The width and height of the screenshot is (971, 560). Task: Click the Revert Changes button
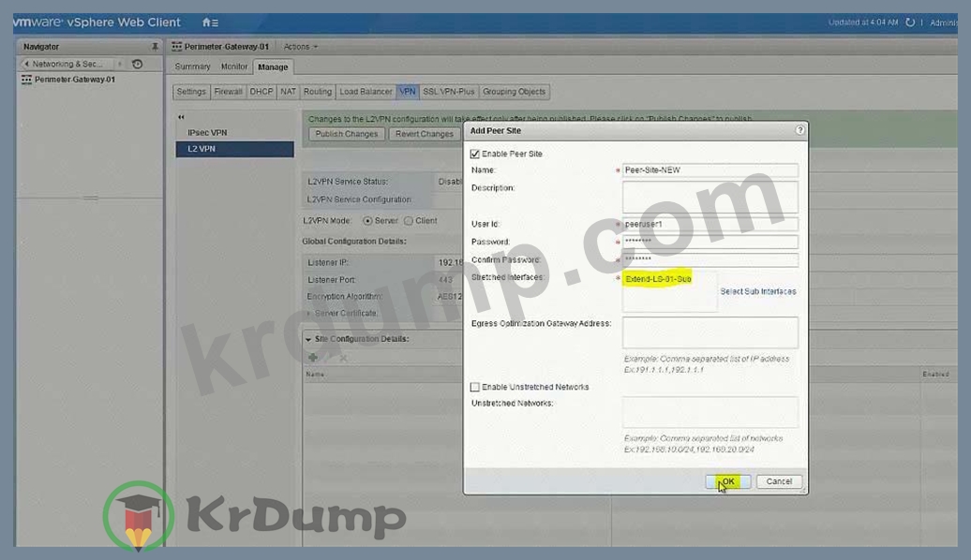tap(425, 134)
